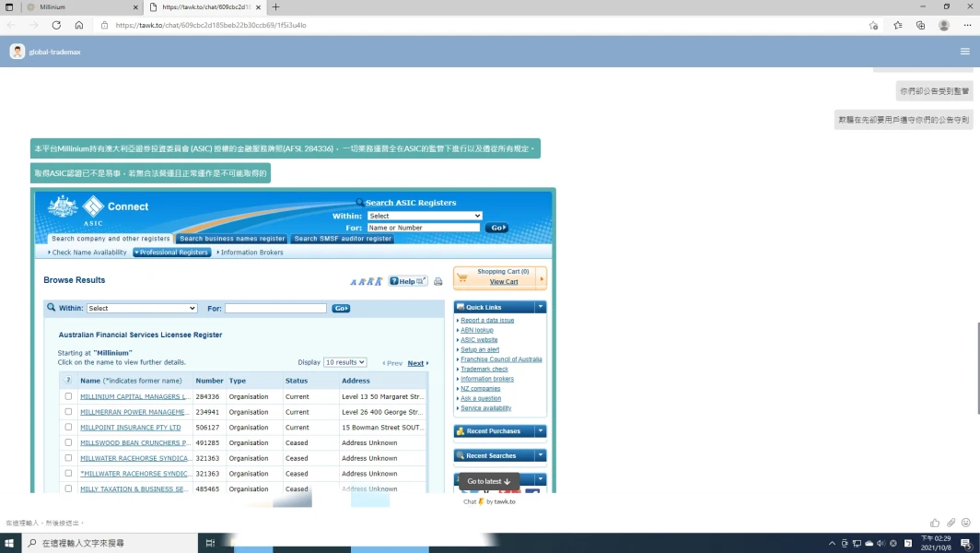Click Go button in Search ASIC Registers
Screen dimensions: 980x553
pos(496,228)
